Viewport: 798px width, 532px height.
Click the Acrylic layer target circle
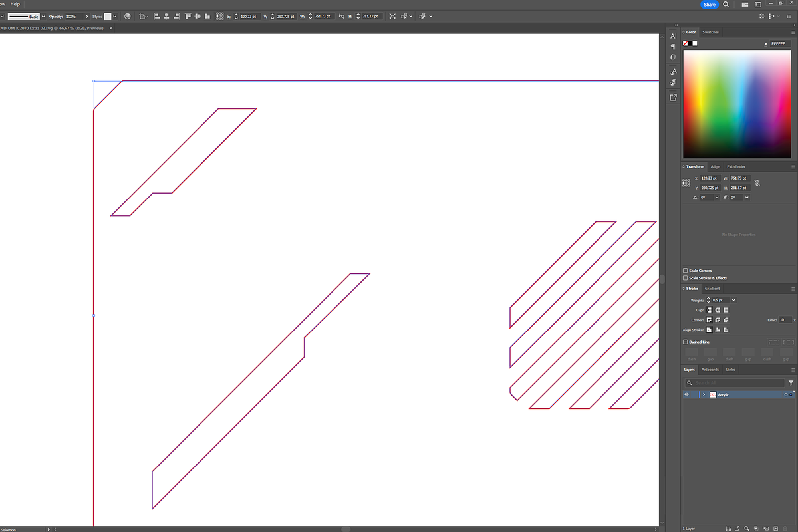coord(785,394)
